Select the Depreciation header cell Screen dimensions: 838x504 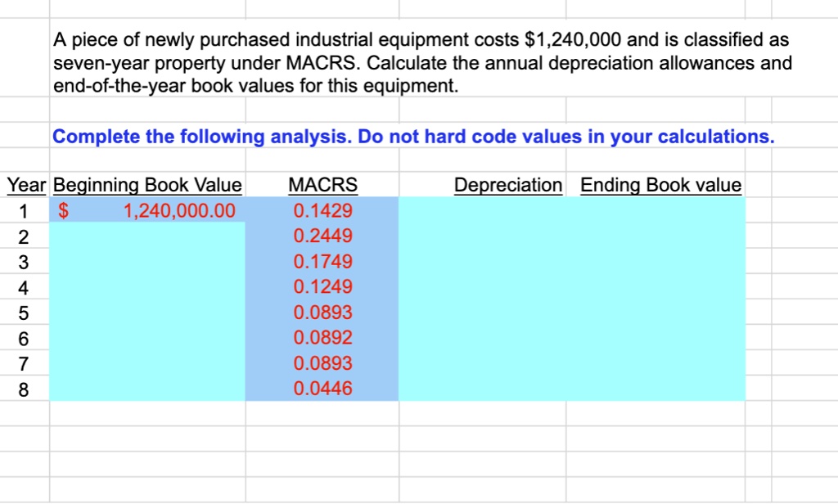pos(508,185)
